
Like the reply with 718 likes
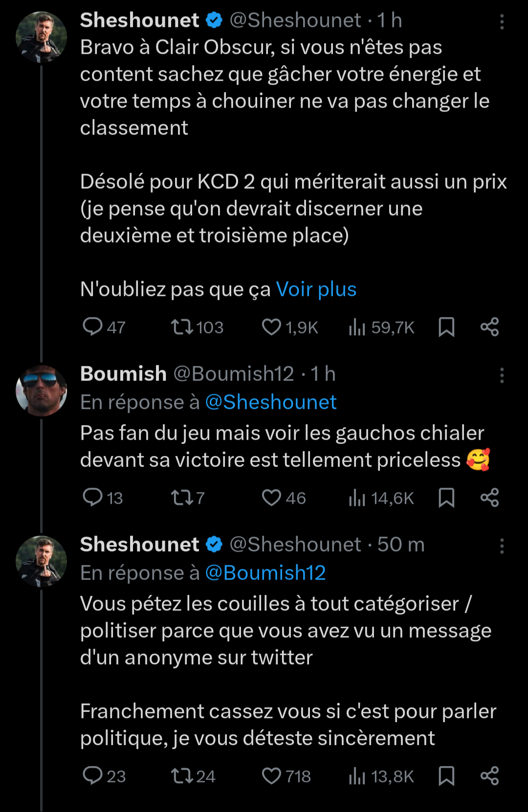point(271,776)
